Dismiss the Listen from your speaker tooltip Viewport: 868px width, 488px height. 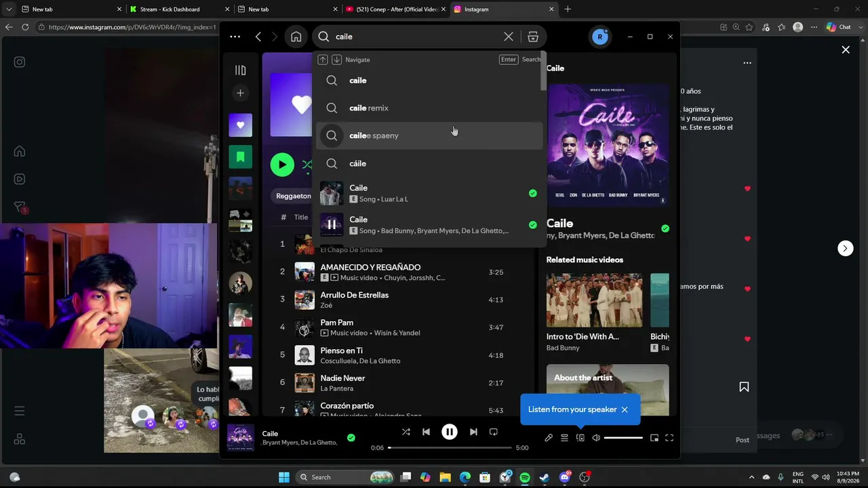click(625, 409)
